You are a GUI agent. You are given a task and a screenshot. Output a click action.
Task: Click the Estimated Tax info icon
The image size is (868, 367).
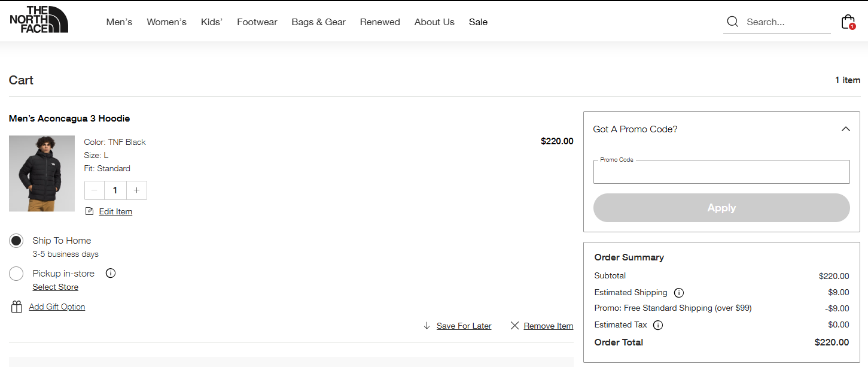click(x=657, y=324)
